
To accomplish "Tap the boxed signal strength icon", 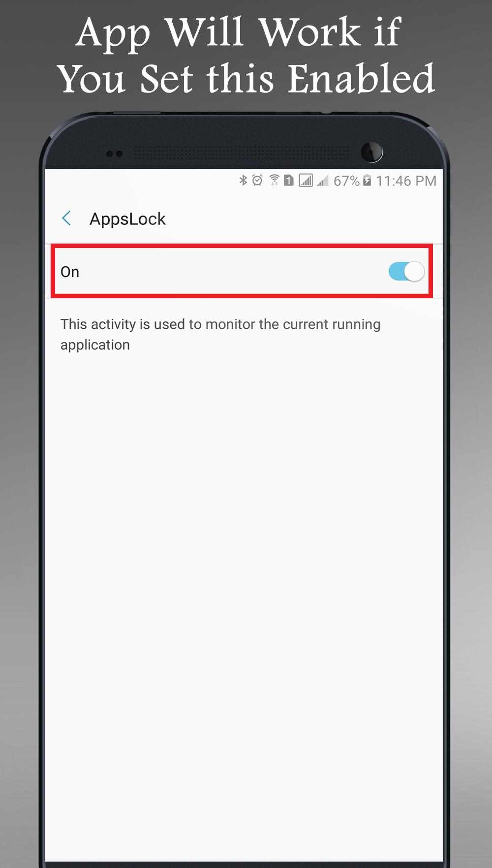I will [x=306, y=181].
